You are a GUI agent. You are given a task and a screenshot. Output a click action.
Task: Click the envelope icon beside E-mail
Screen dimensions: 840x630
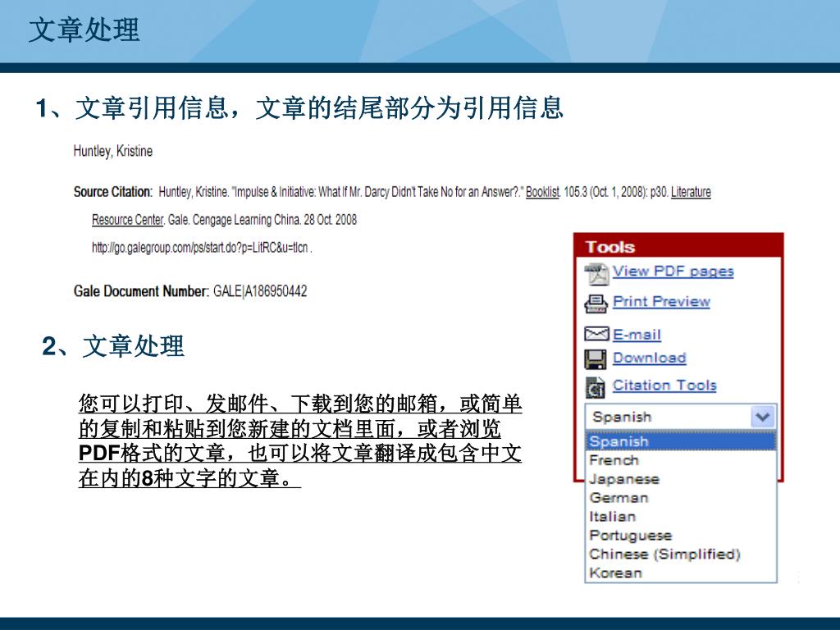click(596, 335)
